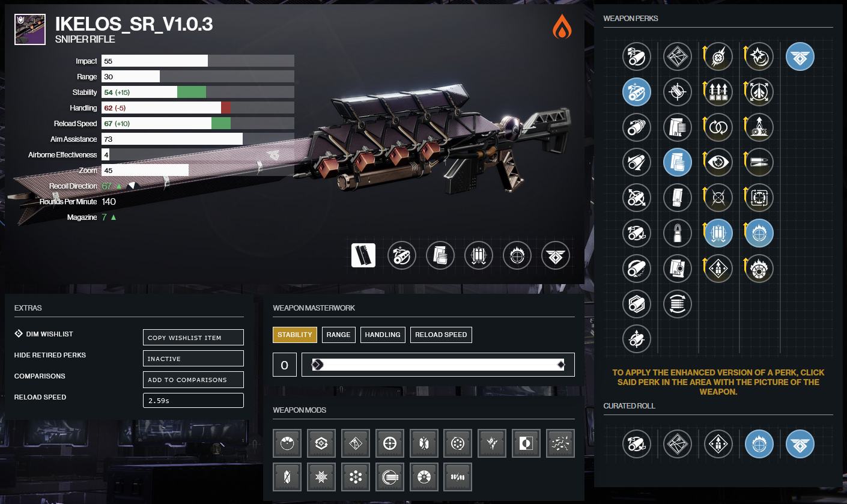Select the first barrel perk in Curated Roll
The height and width of the screenshot is (504, 847).
tap(637, 445)
